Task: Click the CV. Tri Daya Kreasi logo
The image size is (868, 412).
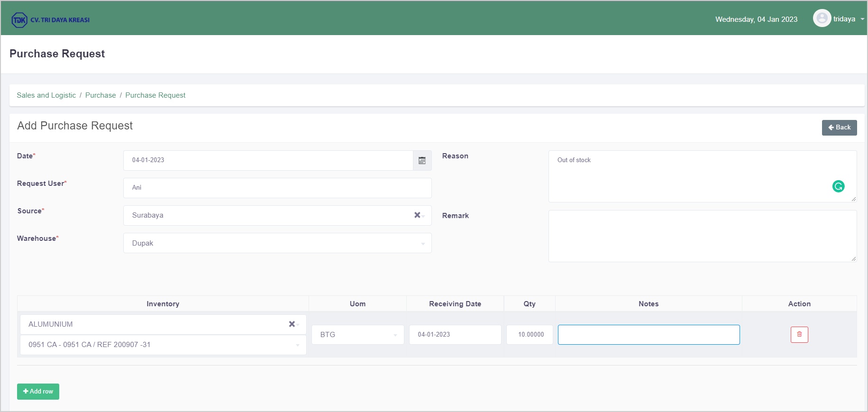Action: [51, 20]
